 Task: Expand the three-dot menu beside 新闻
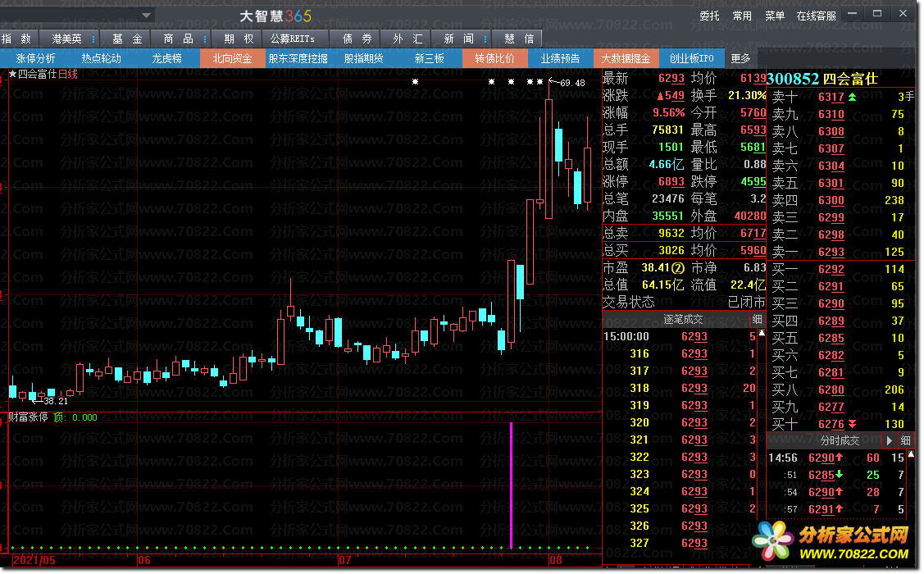click(485, 39)
